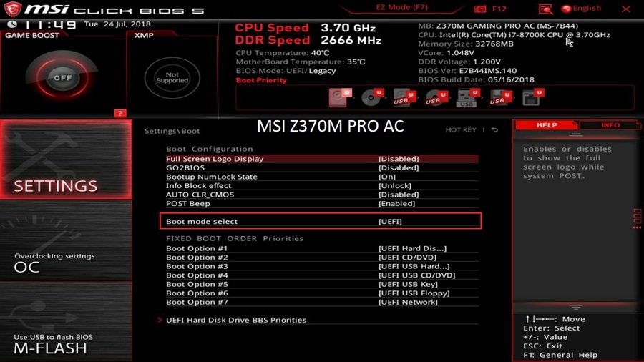Toggle Full Screen Logo Display Disabled value
Image resolution: width=644 pixels, height=362 pixels.
[x=399, y=159]
